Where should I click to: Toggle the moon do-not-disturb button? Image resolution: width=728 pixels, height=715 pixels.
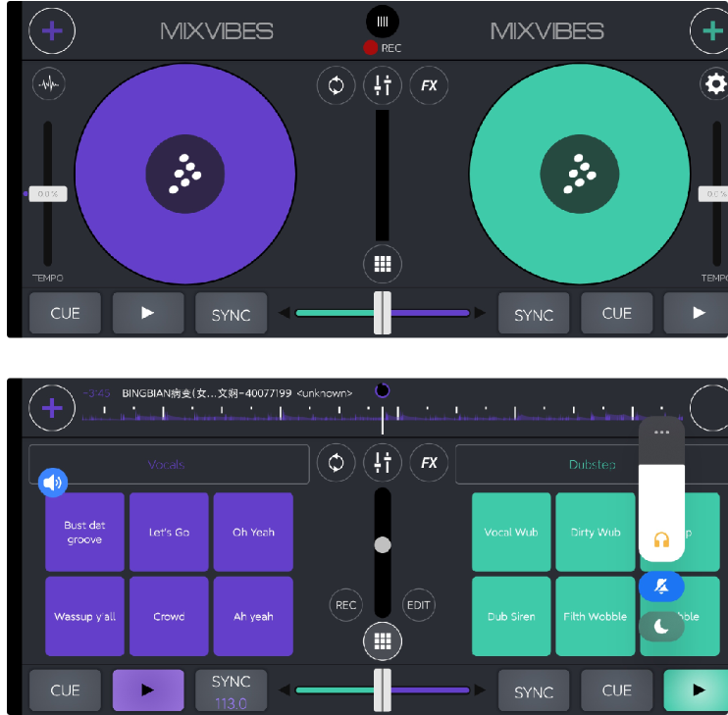[x=661, y=627]
